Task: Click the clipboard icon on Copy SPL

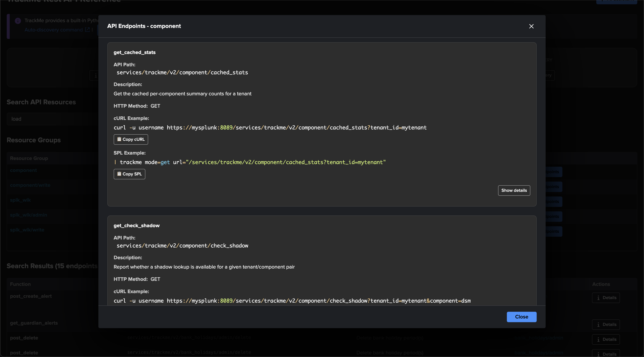Action: point(119,174)
